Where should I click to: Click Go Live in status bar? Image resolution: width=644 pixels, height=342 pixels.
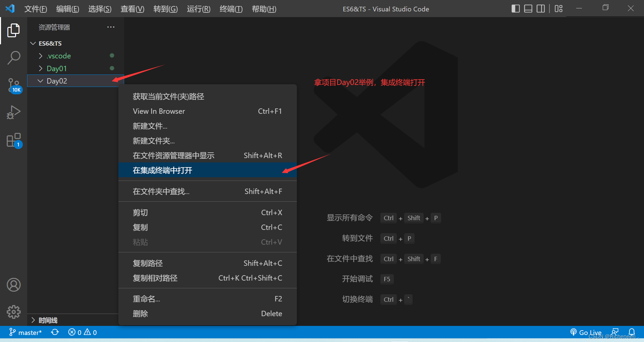(x=586, y=332)
